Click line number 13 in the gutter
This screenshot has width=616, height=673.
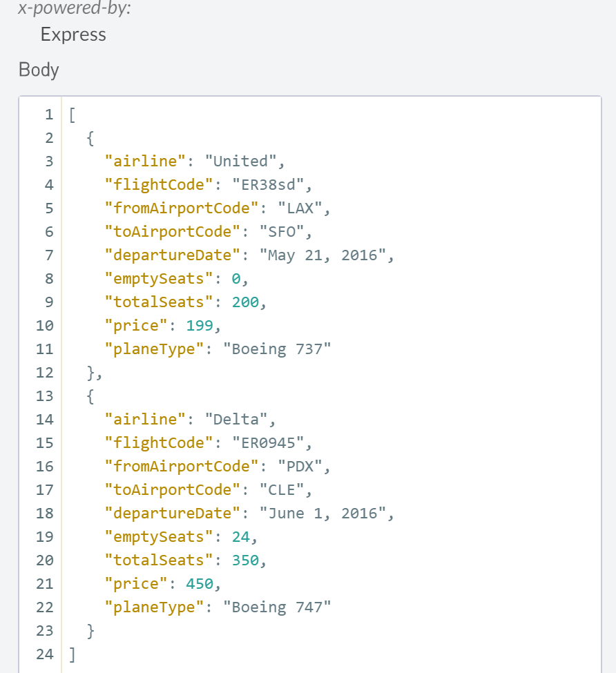[x=45, y=396]
